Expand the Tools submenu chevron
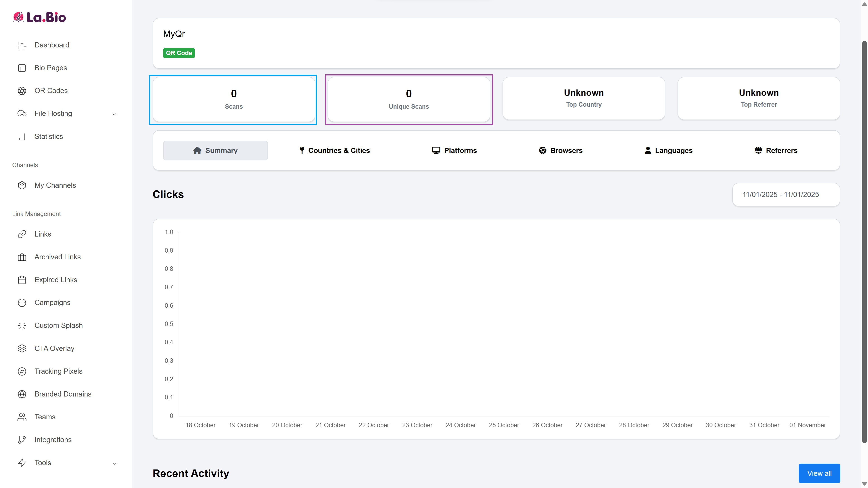 tap(114, 463)
